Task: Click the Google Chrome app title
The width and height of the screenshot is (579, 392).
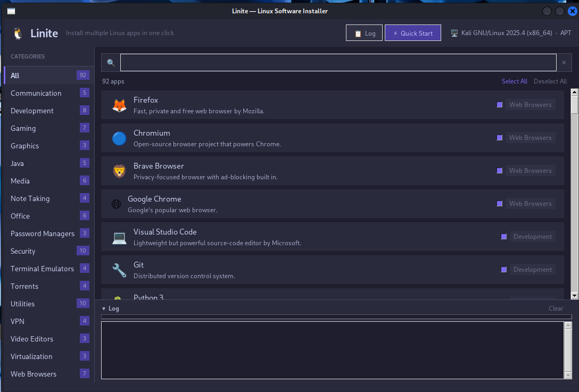Action: [x=154, y=199]
